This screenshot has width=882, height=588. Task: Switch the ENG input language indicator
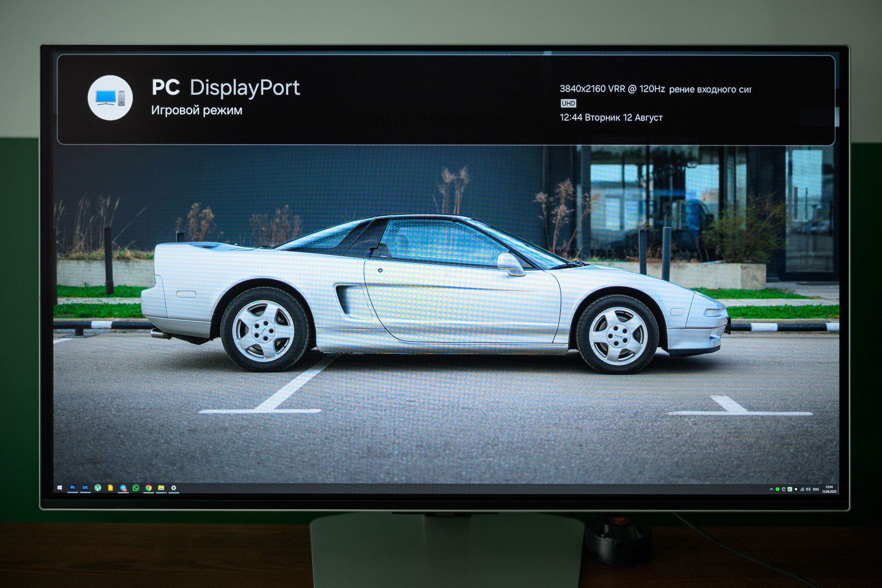(x=816, y=489)
